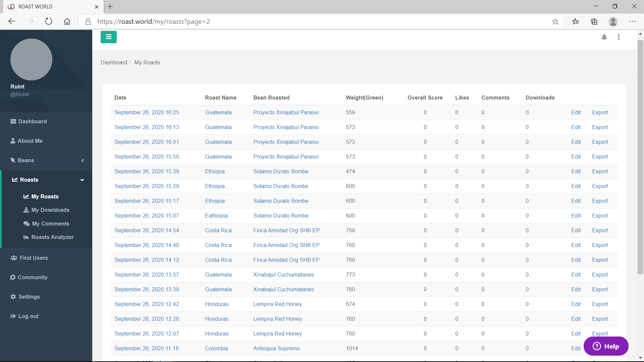
Task: Toggle the green hamburger sidebar menu button
Action: click(x=109, y=37)
